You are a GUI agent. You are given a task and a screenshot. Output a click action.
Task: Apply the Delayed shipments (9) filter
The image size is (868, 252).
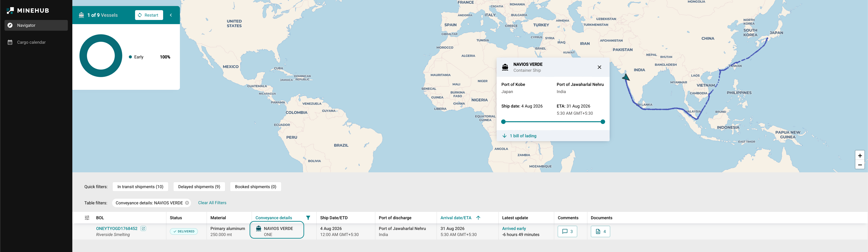click(199, 187)
